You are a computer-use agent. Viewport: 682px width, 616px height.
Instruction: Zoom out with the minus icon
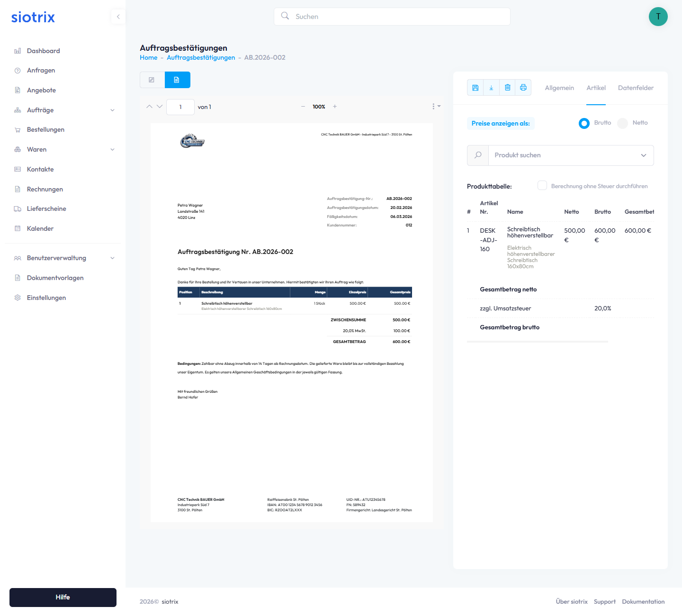(x=303, y=107)
